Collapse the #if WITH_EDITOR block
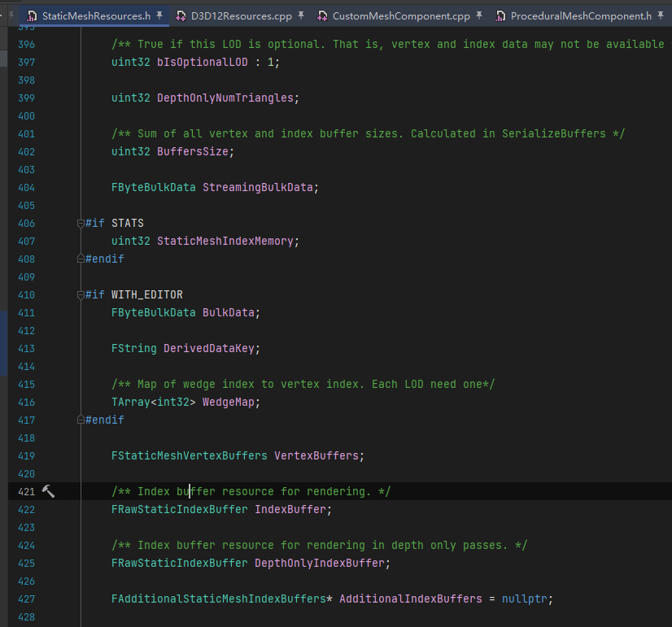 [x=81, y=294]
